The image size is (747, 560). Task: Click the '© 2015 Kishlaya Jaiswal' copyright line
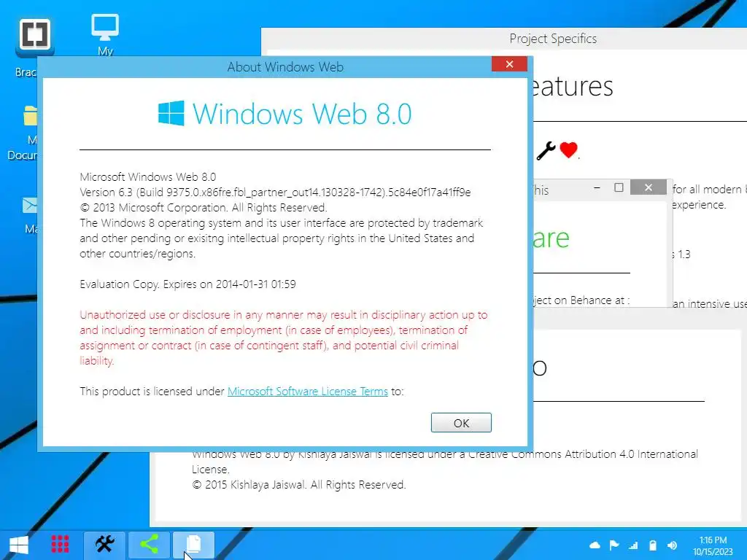coord(298,485)
